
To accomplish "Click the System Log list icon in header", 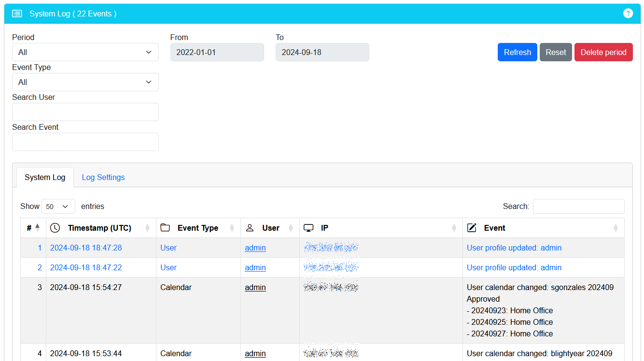I will click(17, 14).
